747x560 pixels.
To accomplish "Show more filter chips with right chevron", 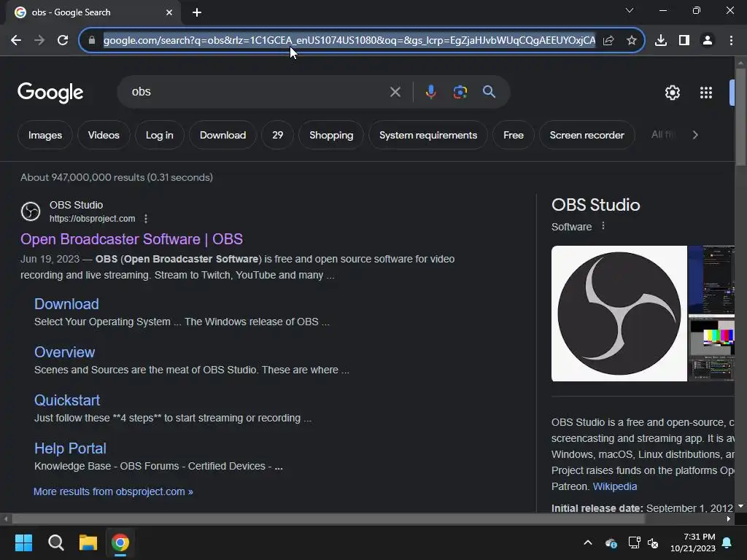I will (695, 135).
